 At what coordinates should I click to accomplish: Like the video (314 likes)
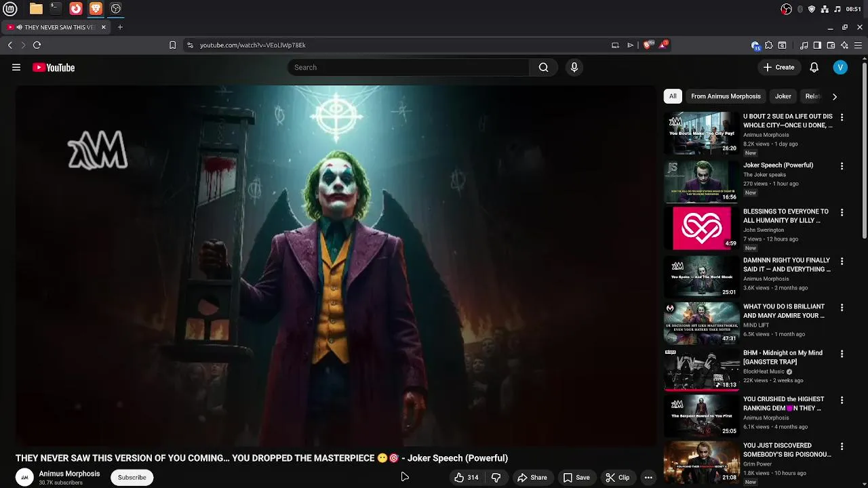point(467,477)
